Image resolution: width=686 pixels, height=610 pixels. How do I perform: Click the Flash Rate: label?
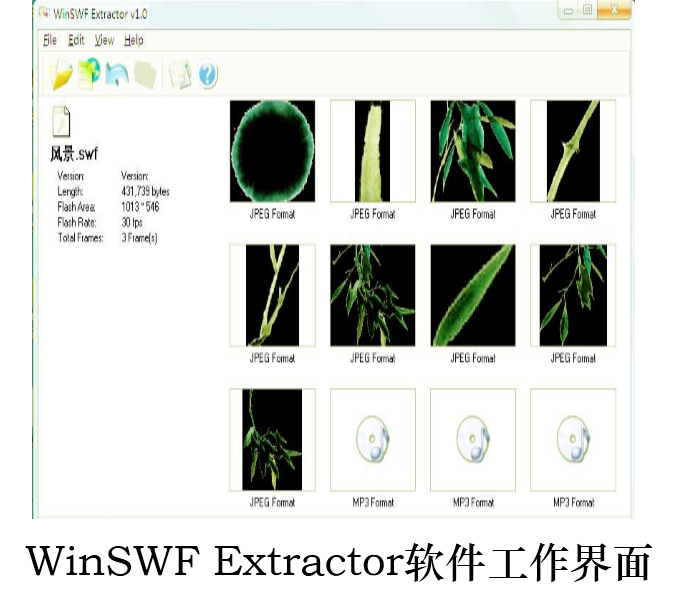click(x=77, y=222)
